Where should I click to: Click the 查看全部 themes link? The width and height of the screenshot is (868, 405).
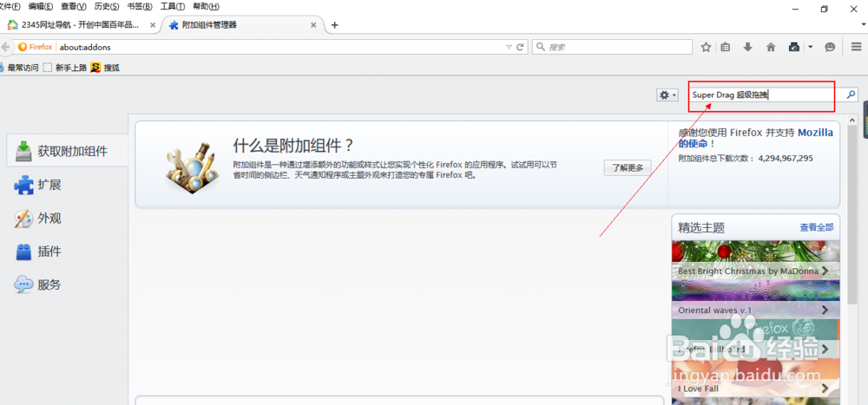coord(817,227)
